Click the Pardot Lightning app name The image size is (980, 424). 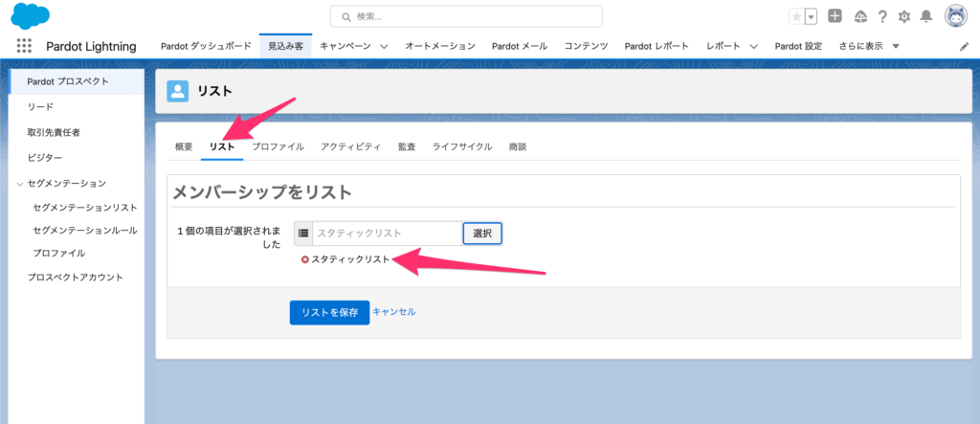(91, 46)
